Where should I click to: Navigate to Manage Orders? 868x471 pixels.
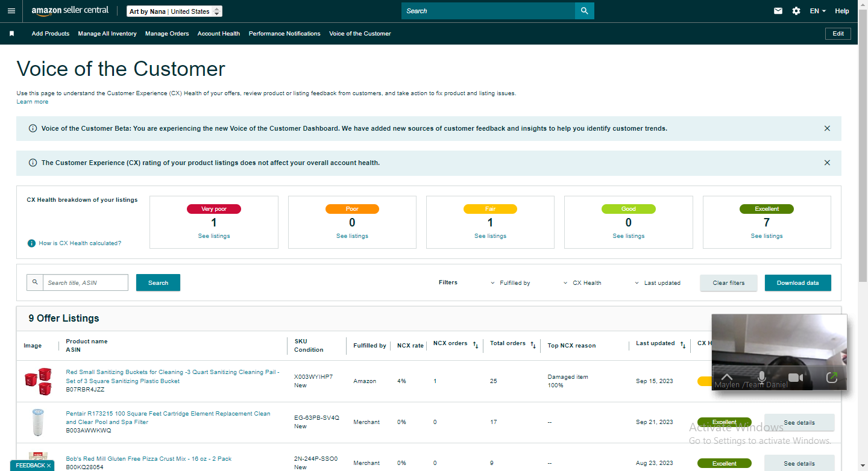pyautogui.click(x=167, y=34)
